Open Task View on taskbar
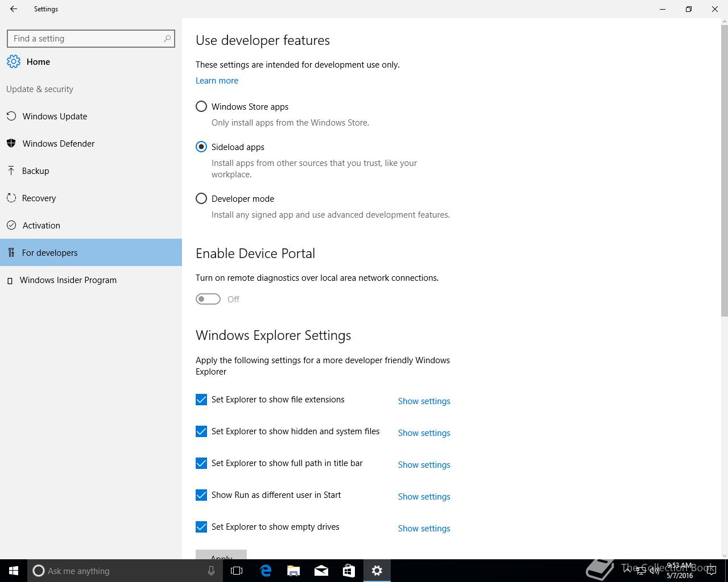The image size is (728, 582). click(x=237, y=571)
